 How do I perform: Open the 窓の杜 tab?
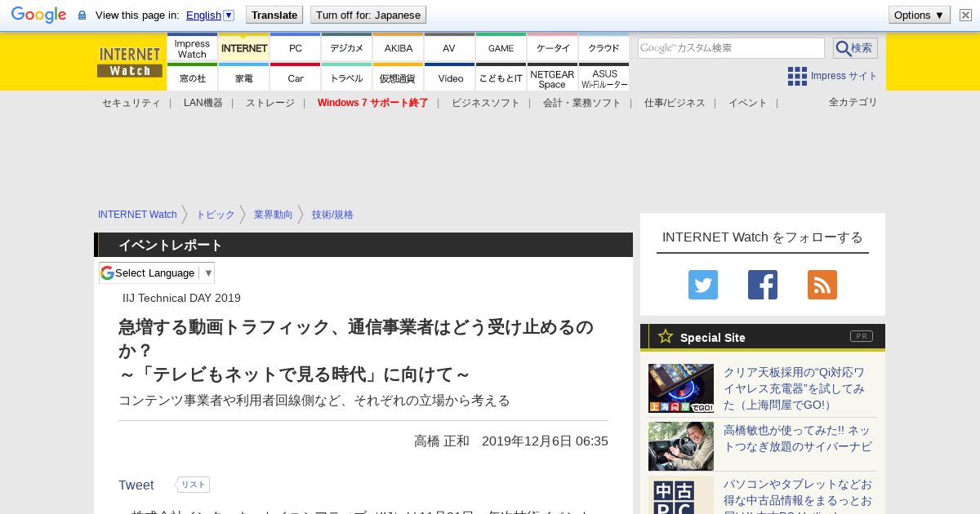coord(192,78)
